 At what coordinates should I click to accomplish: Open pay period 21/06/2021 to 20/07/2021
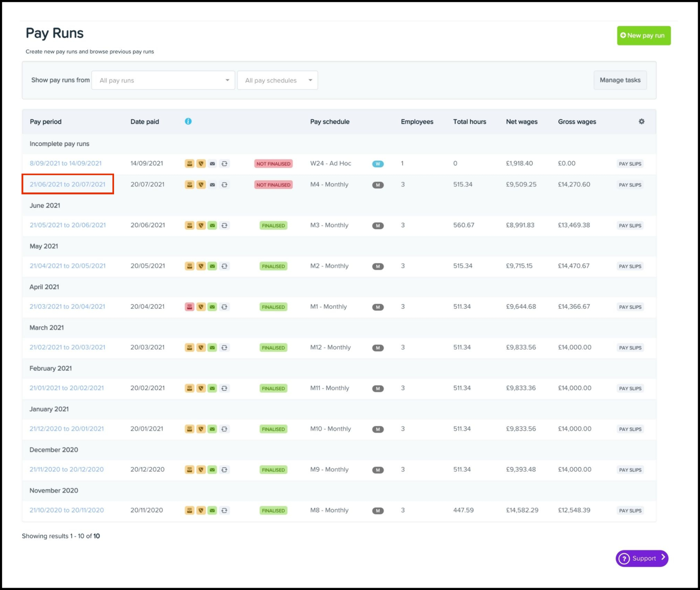coord(68,184)
